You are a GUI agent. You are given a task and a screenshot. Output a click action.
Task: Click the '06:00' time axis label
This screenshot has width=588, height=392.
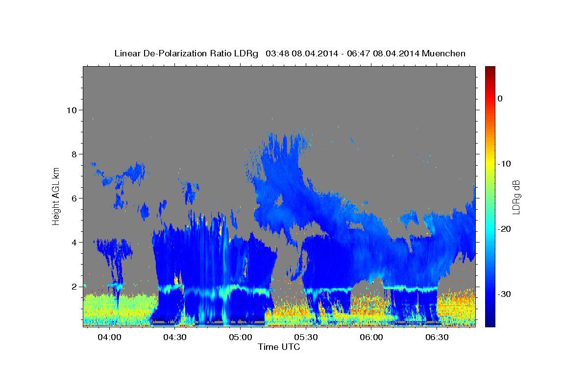click(x=371, y=338)
